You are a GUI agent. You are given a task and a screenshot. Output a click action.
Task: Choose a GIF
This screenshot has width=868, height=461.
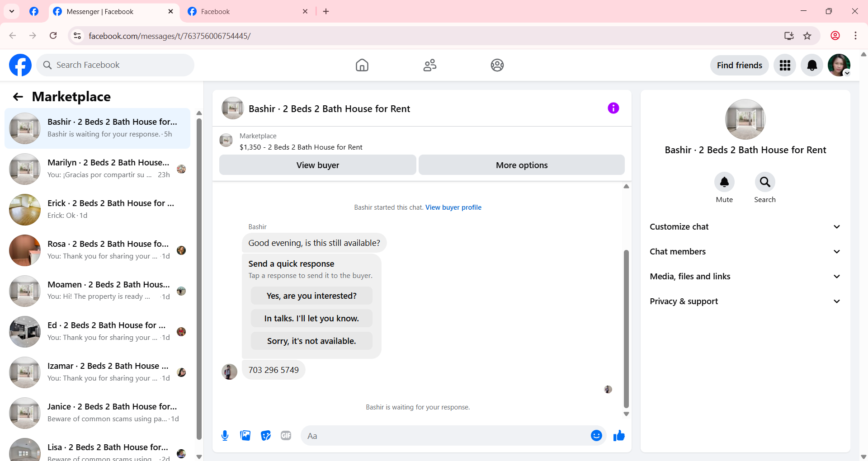coord(286,436)
